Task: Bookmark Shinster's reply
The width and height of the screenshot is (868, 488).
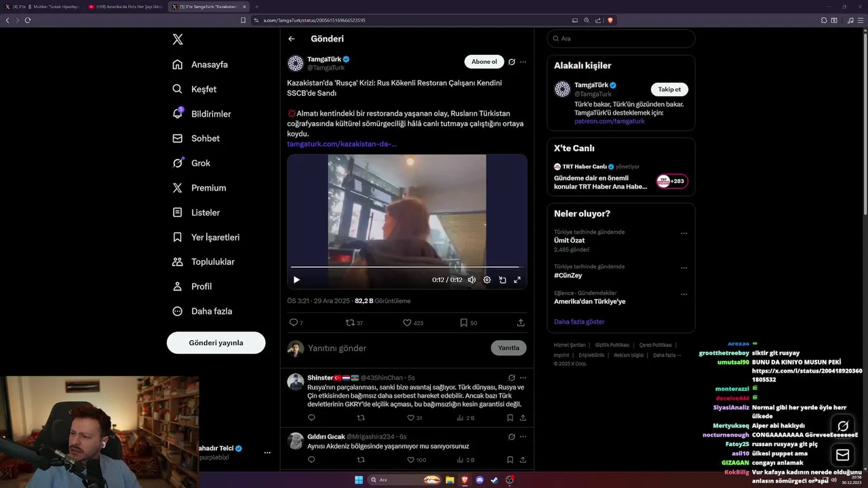Action: 510,418
